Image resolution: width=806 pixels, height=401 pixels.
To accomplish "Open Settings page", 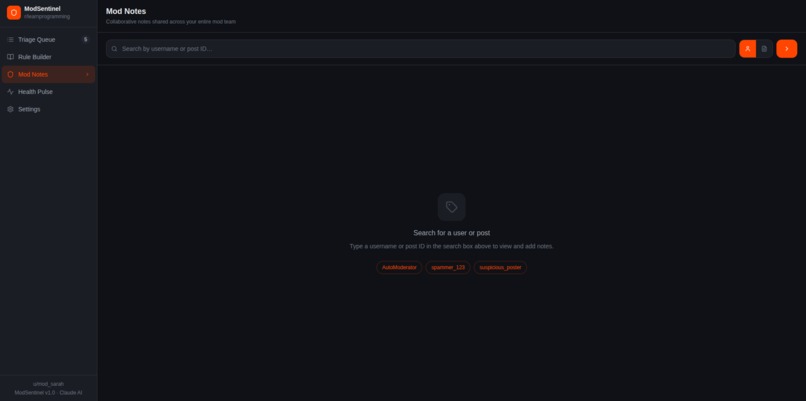I will [x=48, y=110].
